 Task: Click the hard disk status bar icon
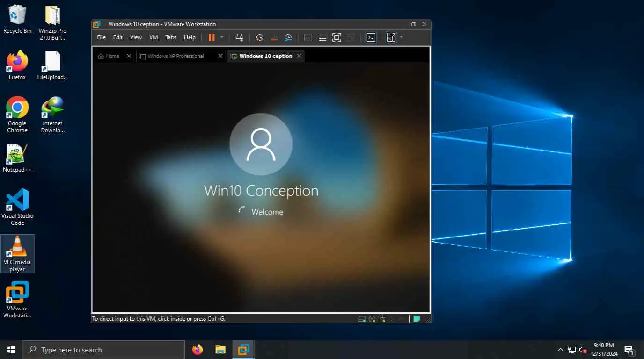click(362, 319)
